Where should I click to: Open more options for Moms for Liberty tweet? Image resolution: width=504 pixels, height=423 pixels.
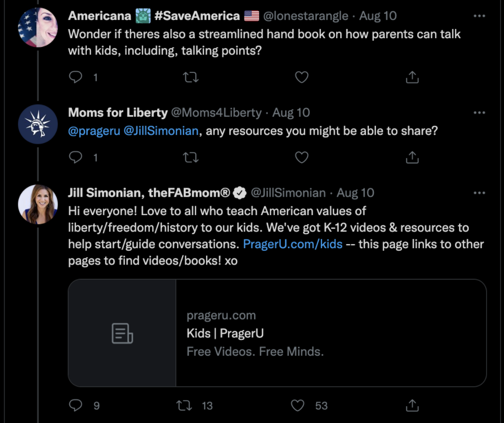(x=479, y=113)
